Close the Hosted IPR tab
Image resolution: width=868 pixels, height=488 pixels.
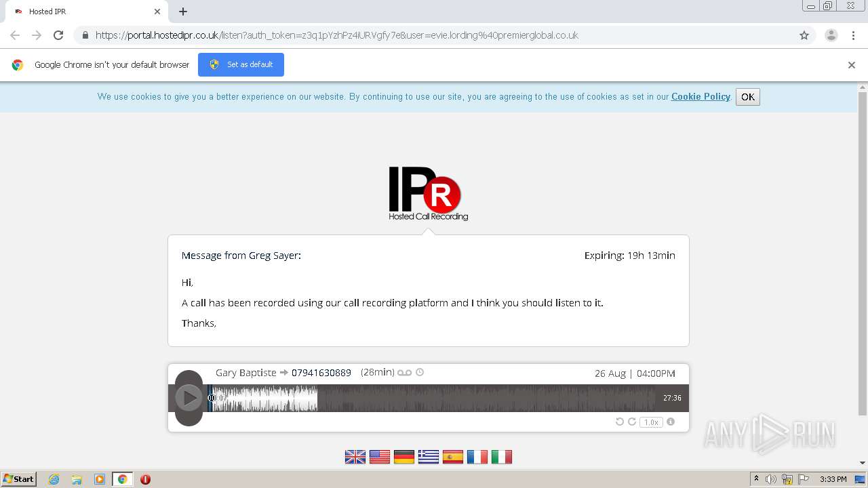point(157,12)
